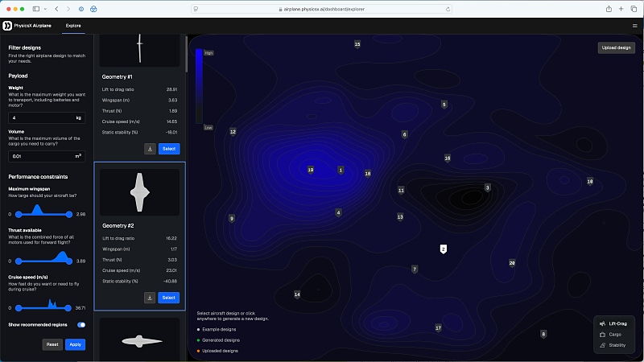Click the browser address bar
Image resolution: width=644 pixels, height=362 pixels.
coord(321,9)
